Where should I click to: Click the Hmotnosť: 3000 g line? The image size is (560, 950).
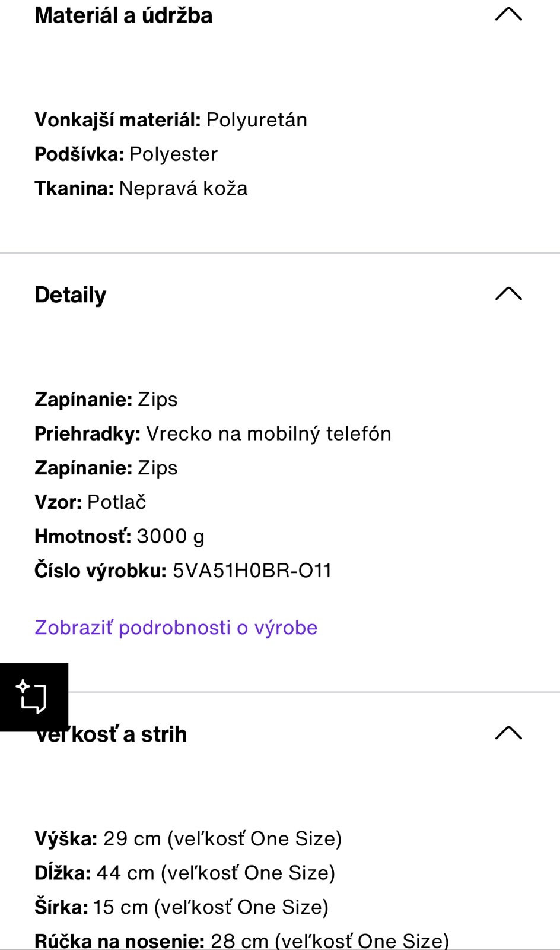(x=119, y=537)
